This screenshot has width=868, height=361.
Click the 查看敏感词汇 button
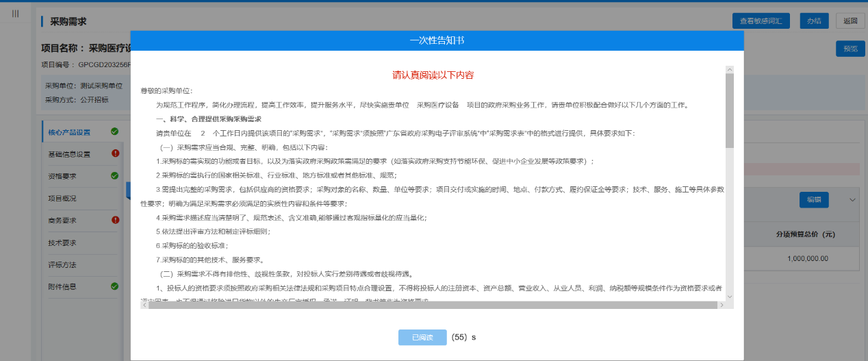click(761, 21)
